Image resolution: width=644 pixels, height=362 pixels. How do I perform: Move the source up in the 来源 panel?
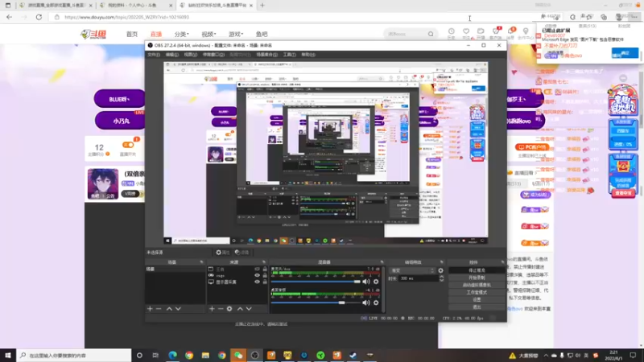pos(240,309)
